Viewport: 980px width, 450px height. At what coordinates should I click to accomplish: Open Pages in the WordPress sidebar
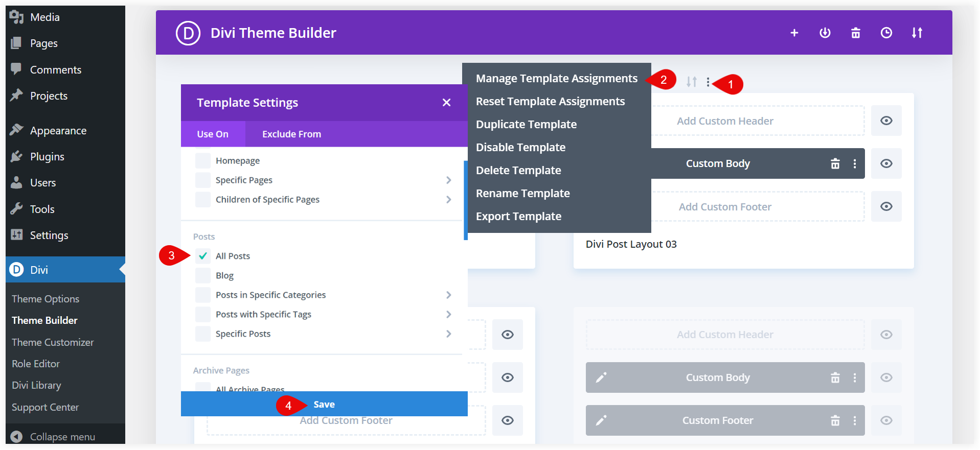click(65, 43)
